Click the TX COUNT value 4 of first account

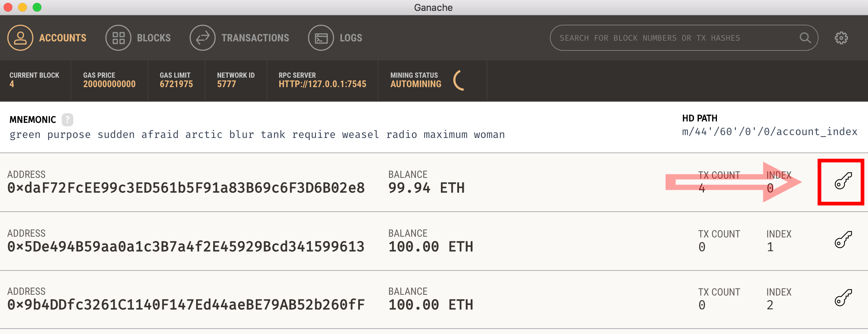(x=702, y=188)
